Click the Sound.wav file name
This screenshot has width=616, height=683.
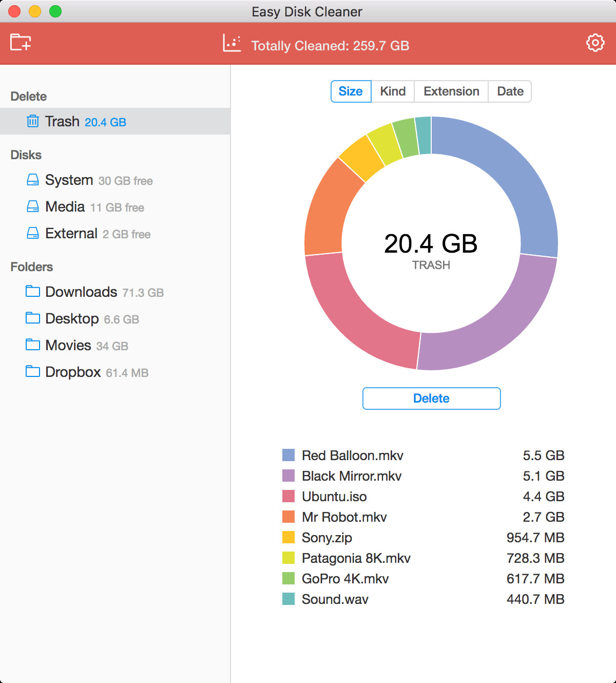(335, 599)
